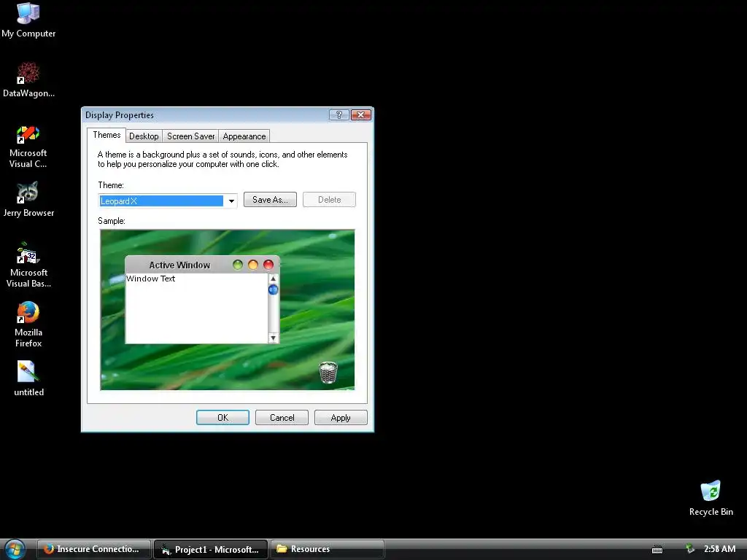Open the Resources folder taskbar button
747x560 pixels.
(328, 549)
